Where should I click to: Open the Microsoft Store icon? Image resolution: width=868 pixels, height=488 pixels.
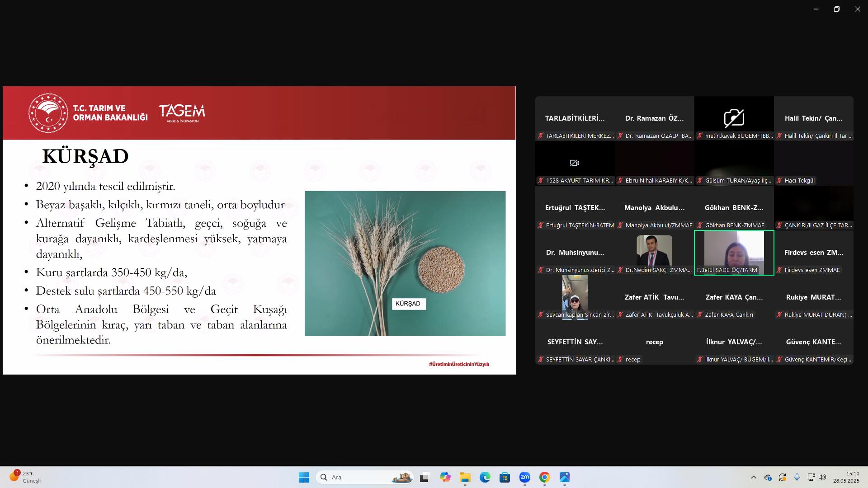505,477
